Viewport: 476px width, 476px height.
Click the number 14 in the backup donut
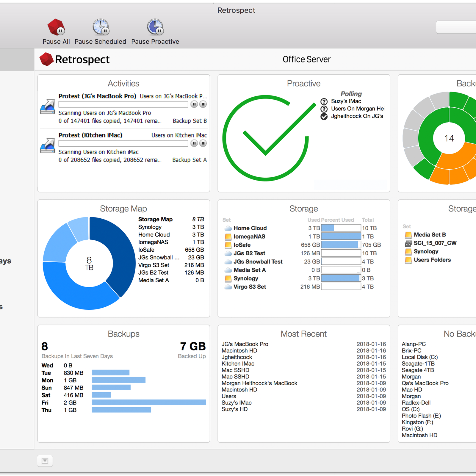[x=449, y=138]
